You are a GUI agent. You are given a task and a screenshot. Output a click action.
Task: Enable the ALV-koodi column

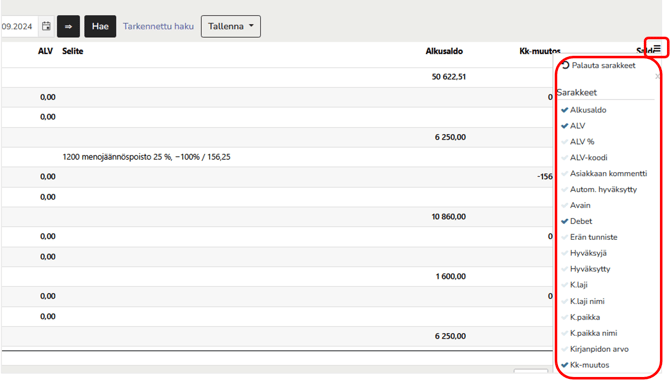[584, 158]
